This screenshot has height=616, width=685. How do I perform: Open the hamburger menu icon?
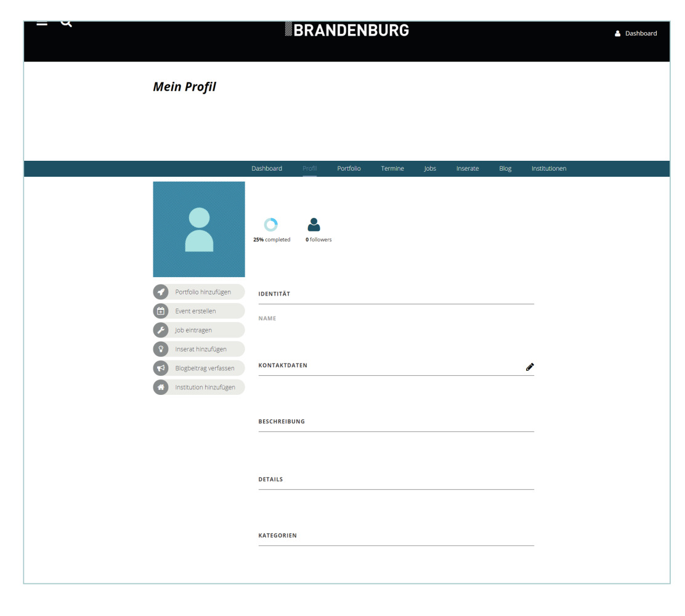point(42,24)
